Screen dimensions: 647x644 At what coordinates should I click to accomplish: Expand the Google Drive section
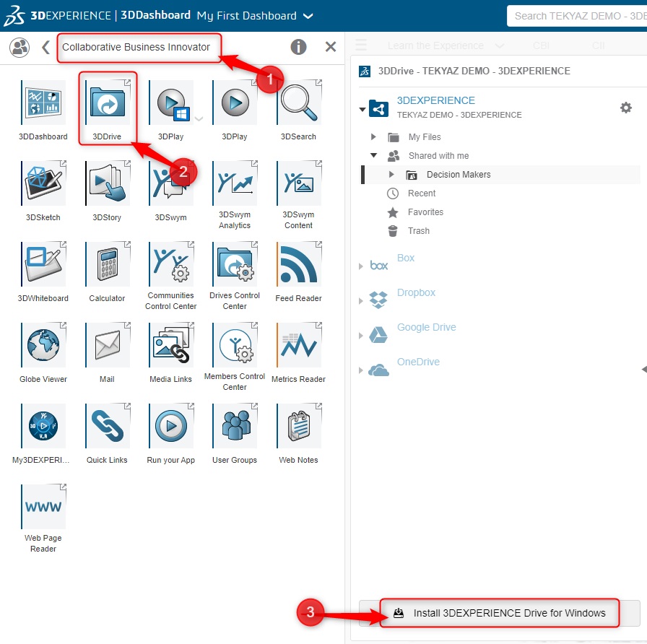[x=361, y=336]
